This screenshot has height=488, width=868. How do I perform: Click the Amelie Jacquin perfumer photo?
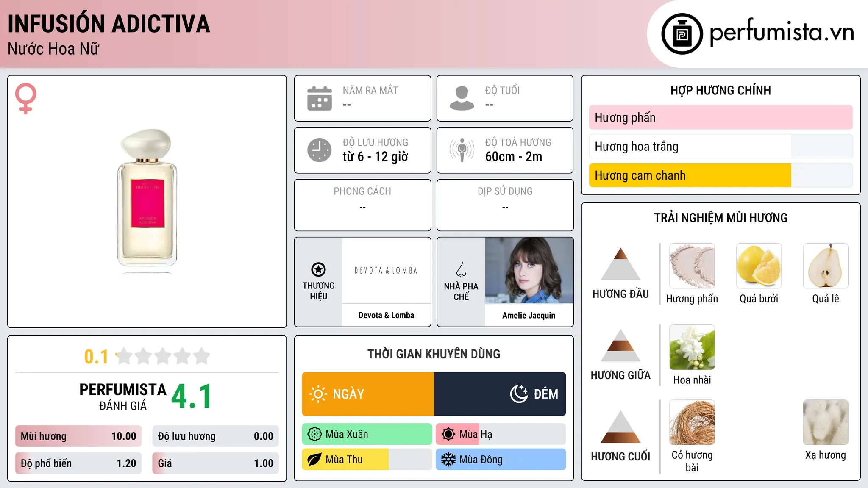tap(529, 270)
